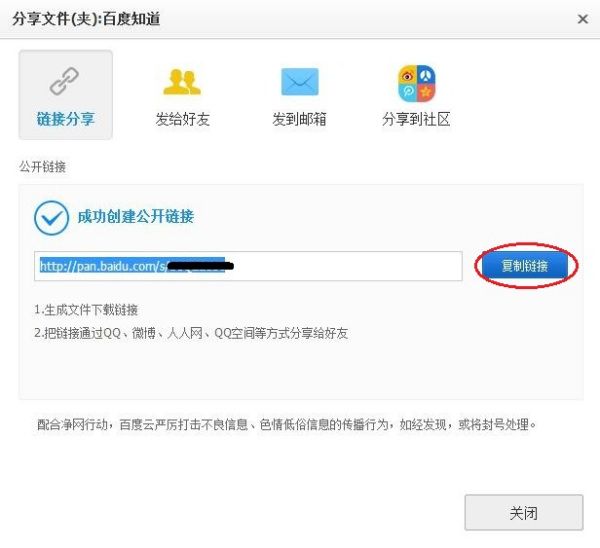The width and height of the screenshot is (600, 548).
Task: Click the Renren logo in community icon
Action: [426, 75]
